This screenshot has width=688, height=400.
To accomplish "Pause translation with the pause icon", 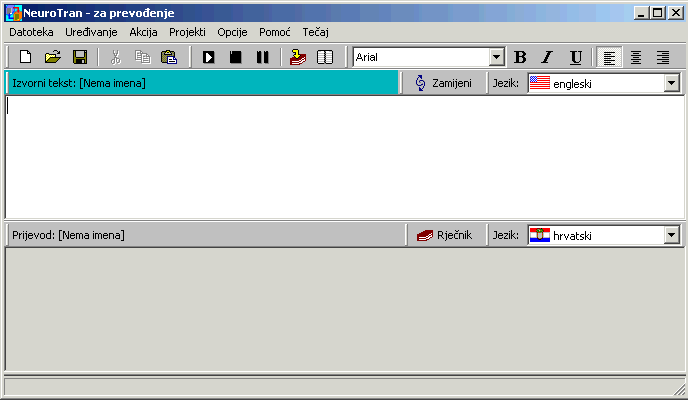I will 262,57.
